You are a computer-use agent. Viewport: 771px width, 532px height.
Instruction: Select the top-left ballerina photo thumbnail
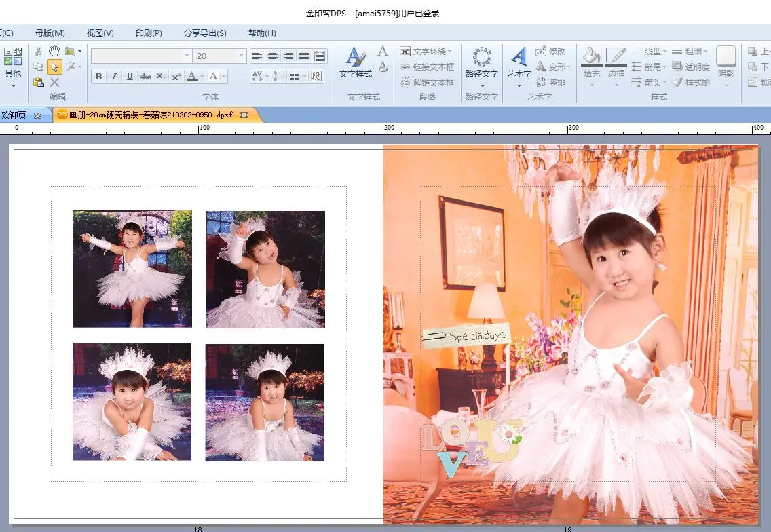[132, 269]
